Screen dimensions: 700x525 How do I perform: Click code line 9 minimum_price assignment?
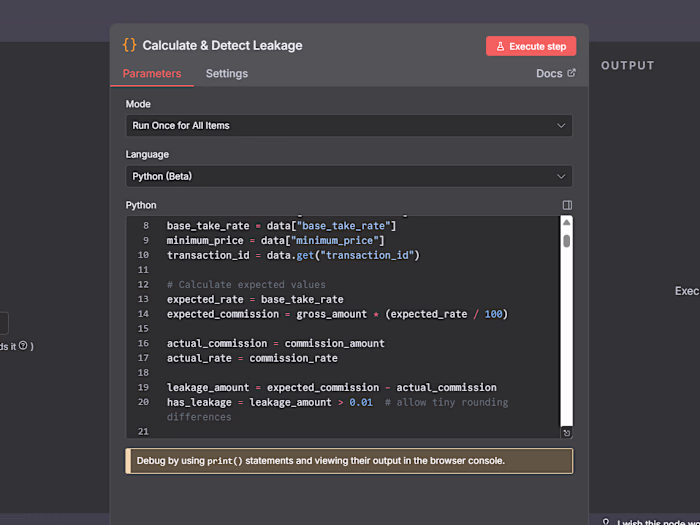point(275,241)
